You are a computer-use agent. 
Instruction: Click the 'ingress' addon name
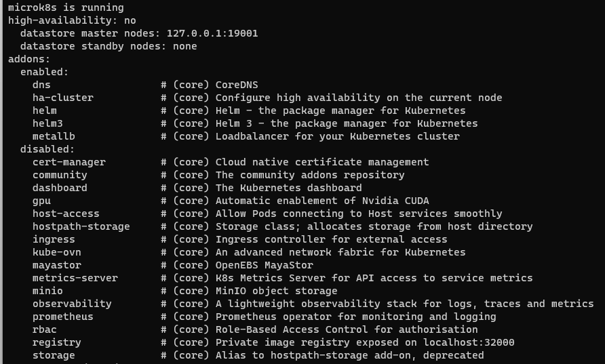pos(54,240)
